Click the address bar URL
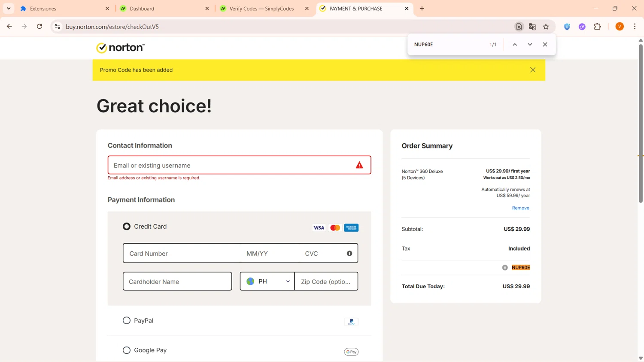Viewport: 644px width, 362px height. [112, 27]
